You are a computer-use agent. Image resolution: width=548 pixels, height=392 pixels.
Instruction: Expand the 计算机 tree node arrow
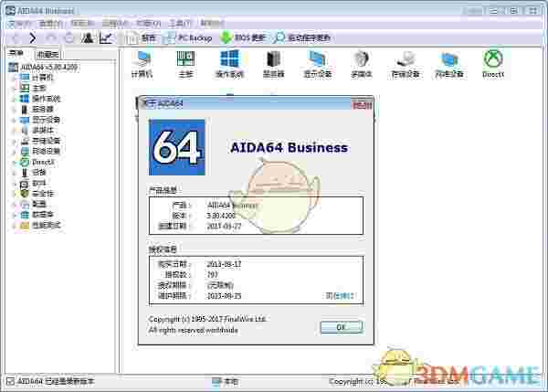click(x=15, y=78)
